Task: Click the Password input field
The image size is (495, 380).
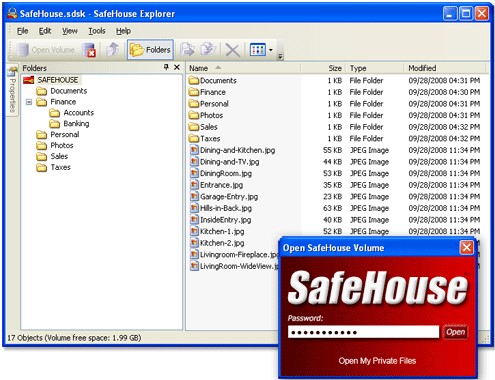Action: (x=363, y=332)
